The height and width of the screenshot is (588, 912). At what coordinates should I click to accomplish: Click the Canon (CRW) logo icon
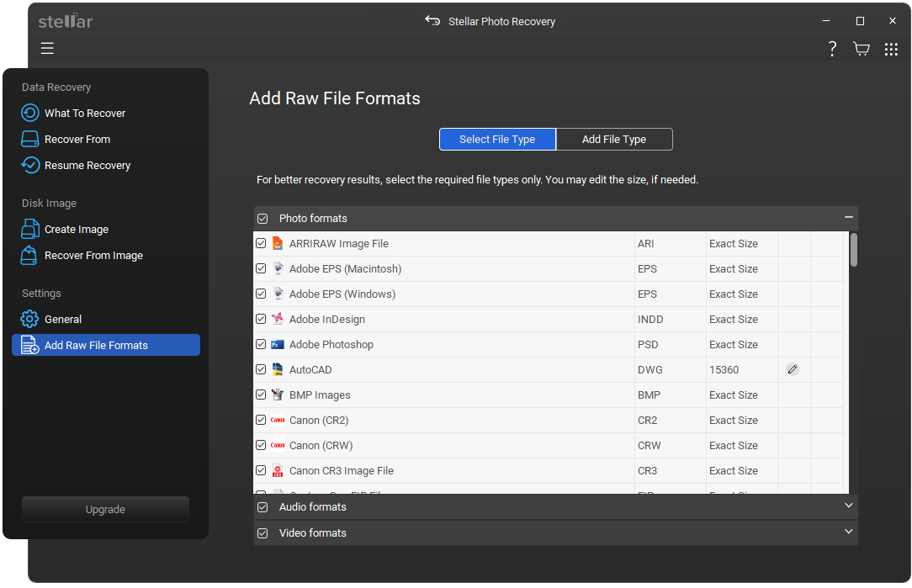278,445
